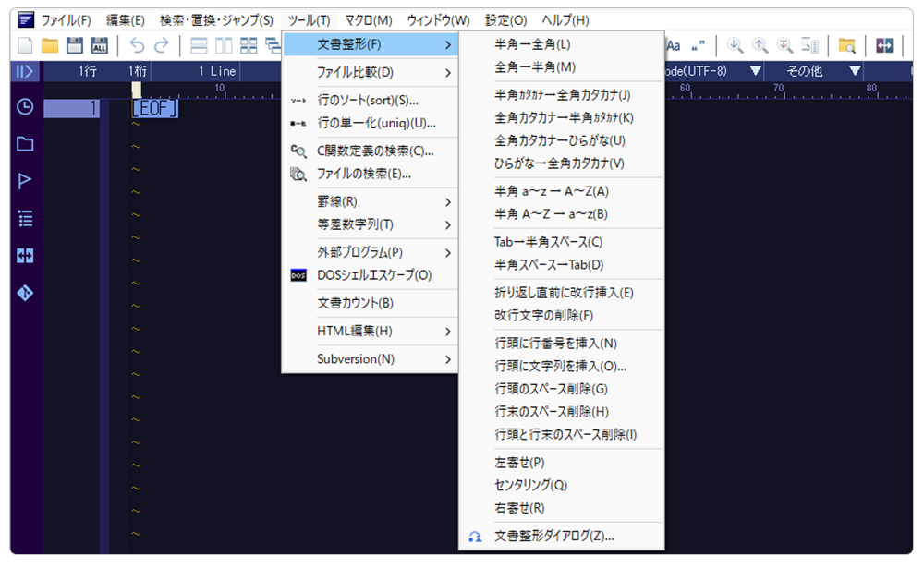This screenshot has height=568, width=924.
Task: Click the folder search (grep) toolbar icon
Action: 846,45
